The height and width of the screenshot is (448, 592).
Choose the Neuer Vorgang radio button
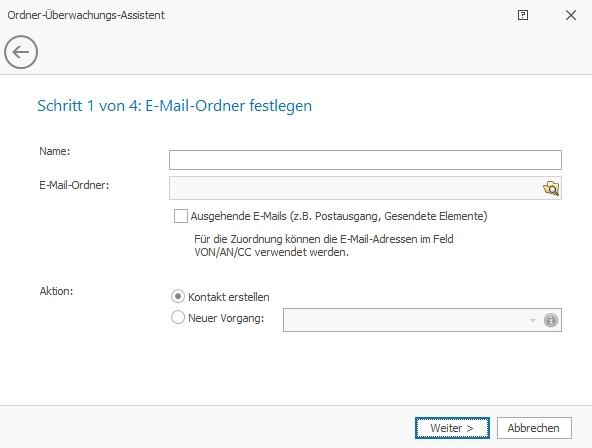178,317
